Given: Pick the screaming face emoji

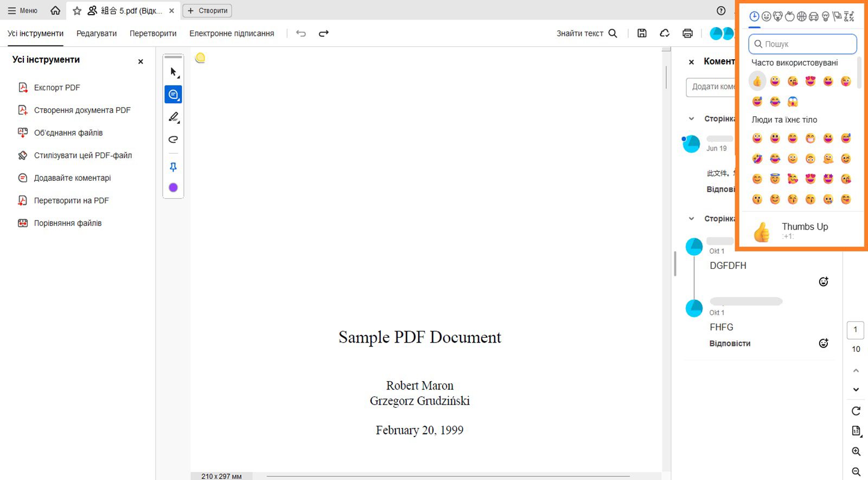Looking at the screenshot, I should pyautogui.click(x=793, y=102).
